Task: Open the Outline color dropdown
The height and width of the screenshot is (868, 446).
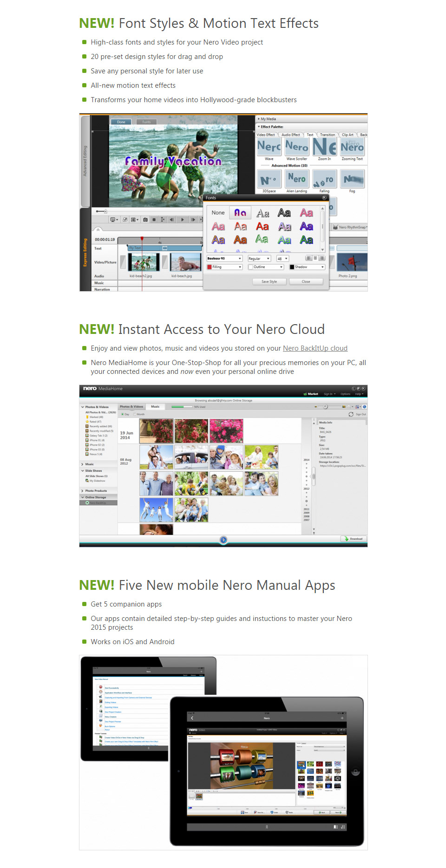Action: point(266,267)
